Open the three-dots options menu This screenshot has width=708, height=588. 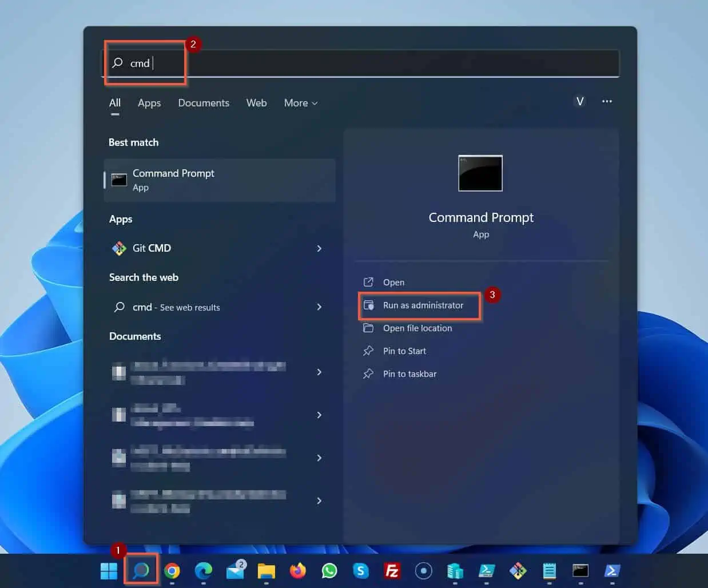[607, 101]
